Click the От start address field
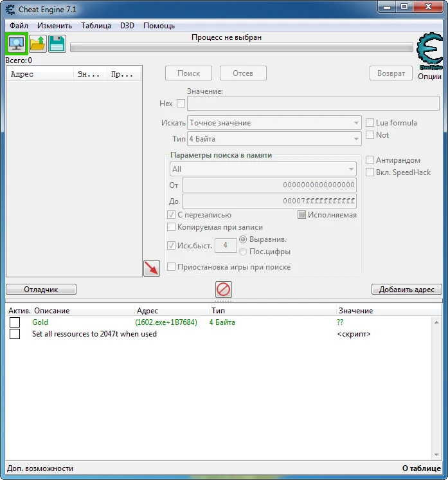 point(269,185)
